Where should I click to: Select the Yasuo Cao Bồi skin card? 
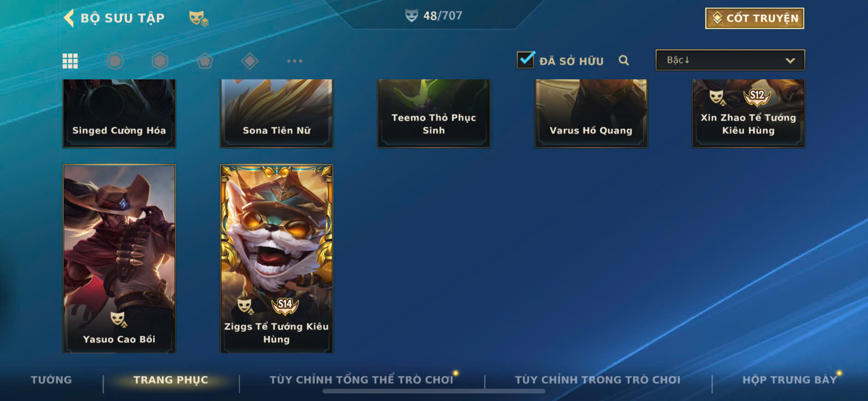click(119, 259)
